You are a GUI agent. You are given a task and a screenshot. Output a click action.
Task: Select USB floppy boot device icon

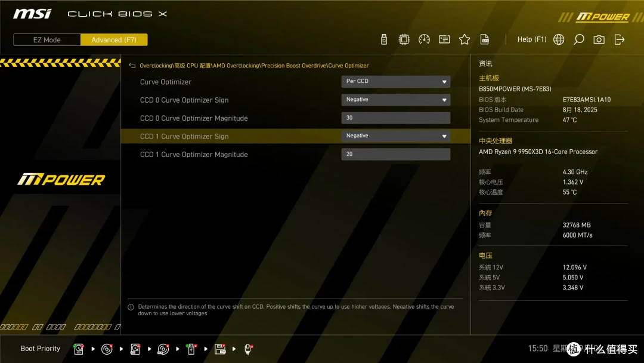click(x=220, y=349)
